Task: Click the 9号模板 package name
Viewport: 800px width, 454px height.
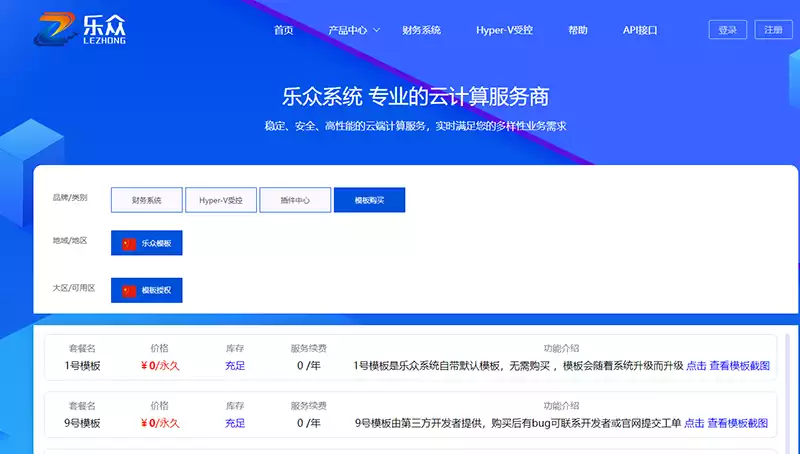Action: [82, 423]
